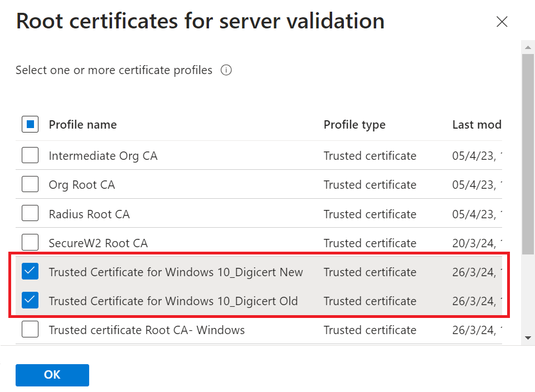Viewport: 535px width, 392px height.
Task: Select the Radius Root CA profile name
Action: pos(89,214)
